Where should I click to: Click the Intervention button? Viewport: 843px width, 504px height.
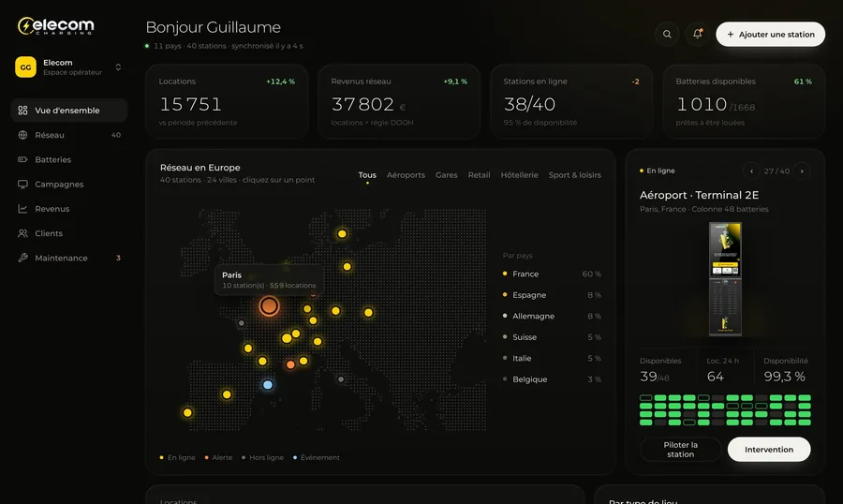coord(769,449)
